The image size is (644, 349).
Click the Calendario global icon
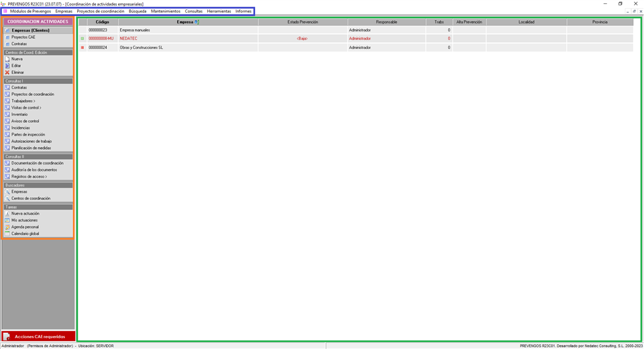(7, 234)
